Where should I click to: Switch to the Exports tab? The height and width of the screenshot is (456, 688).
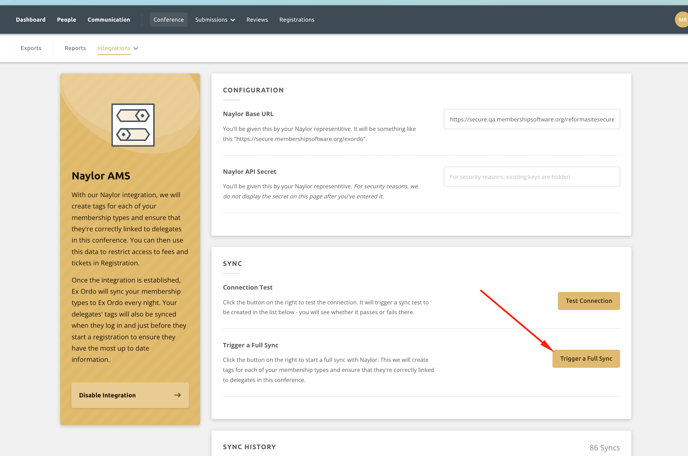click(31, 48)
